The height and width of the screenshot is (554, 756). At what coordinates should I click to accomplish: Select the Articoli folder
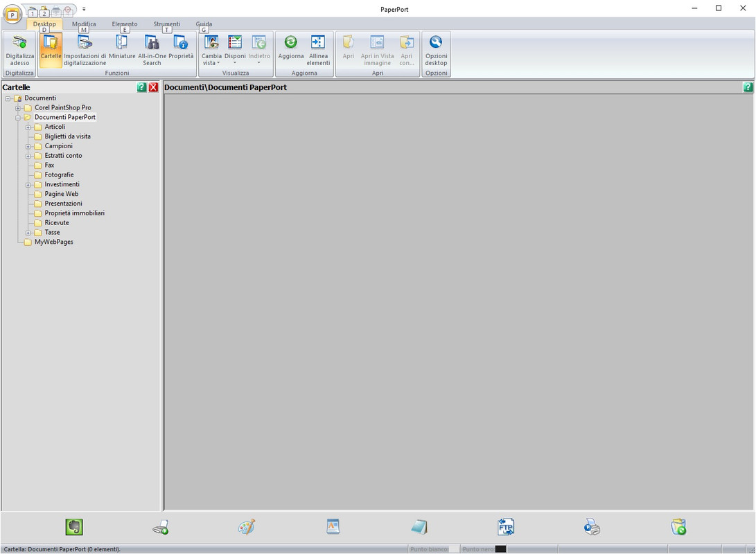tap(55, 127)
